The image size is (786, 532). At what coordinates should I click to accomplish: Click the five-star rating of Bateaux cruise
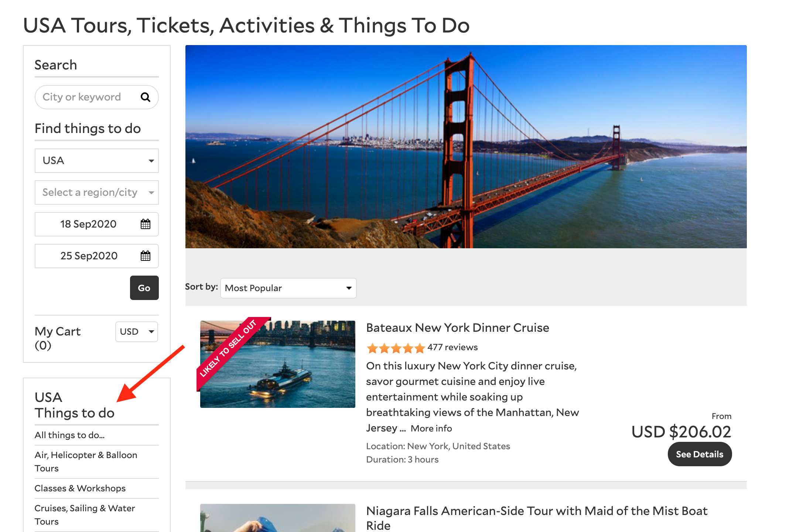396,348
